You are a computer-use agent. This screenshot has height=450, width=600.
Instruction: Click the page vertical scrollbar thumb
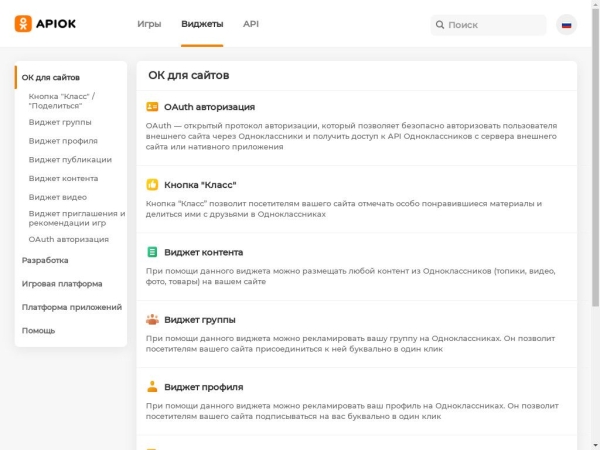point(595,157)
